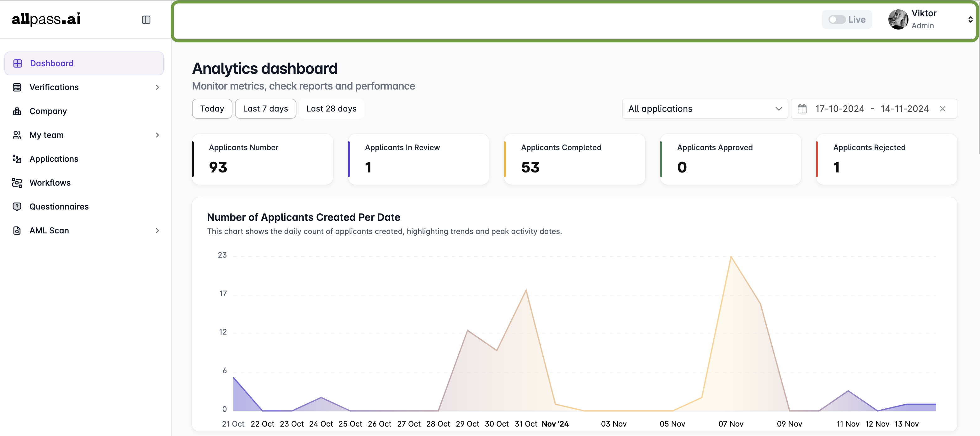The image size is (980, 436).
Task: Click the Applications icon in sidebar
Action: coord(17,159)
